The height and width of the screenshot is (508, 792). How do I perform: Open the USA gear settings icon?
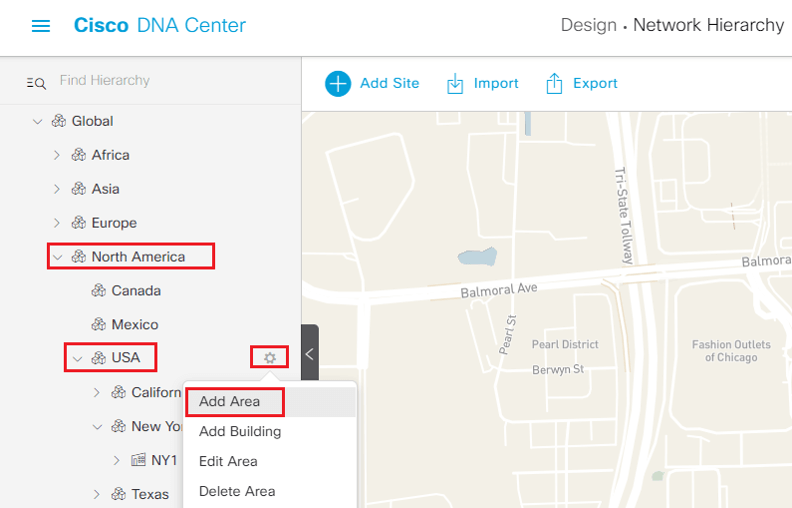click(270, 358)
